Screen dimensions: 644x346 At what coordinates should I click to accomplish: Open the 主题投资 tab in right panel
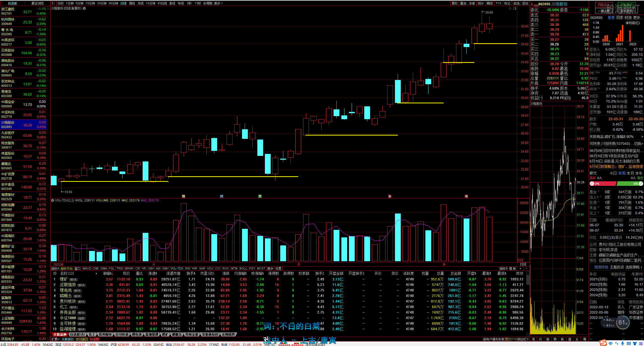pyautogui.click(x=617, y=267)
